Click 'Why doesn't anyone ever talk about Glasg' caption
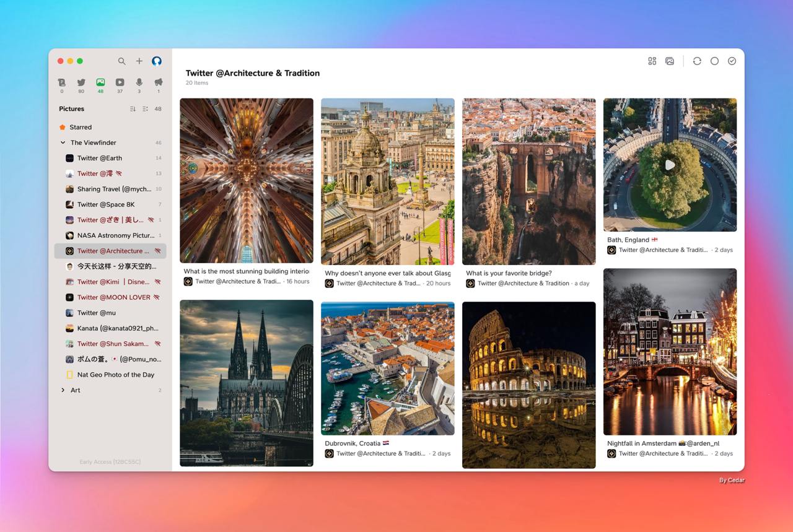The image size is (793, 532). coord(388,273)
